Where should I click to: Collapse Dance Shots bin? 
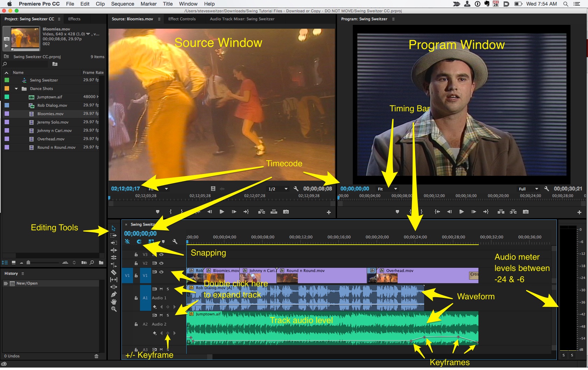coord(16,89)
